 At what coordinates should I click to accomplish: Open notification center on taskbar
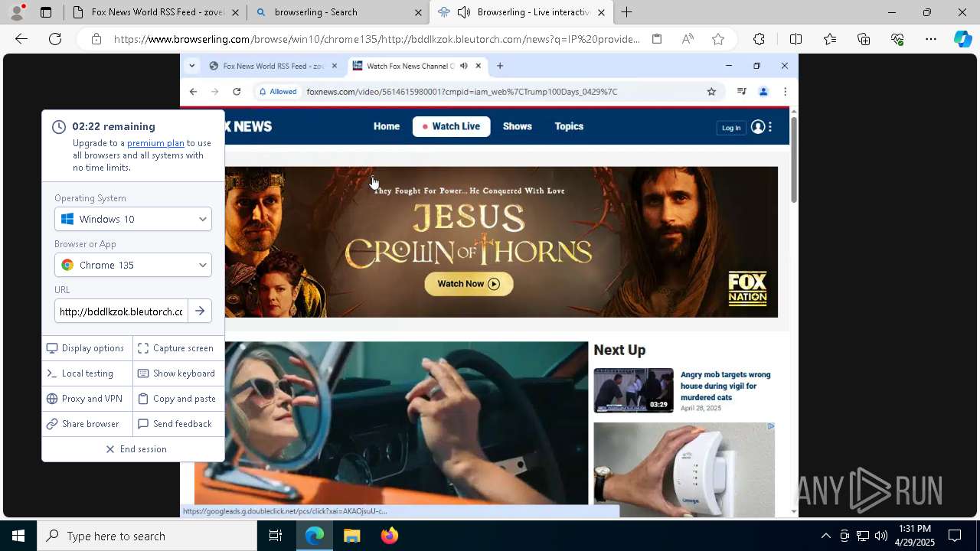[x=955, y=536]
